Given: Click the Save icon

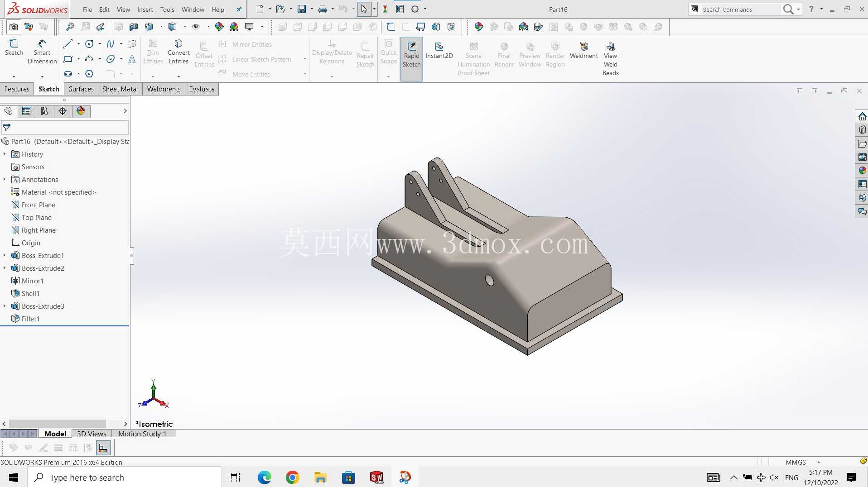Looking at the screenshot, I should 302,9.
